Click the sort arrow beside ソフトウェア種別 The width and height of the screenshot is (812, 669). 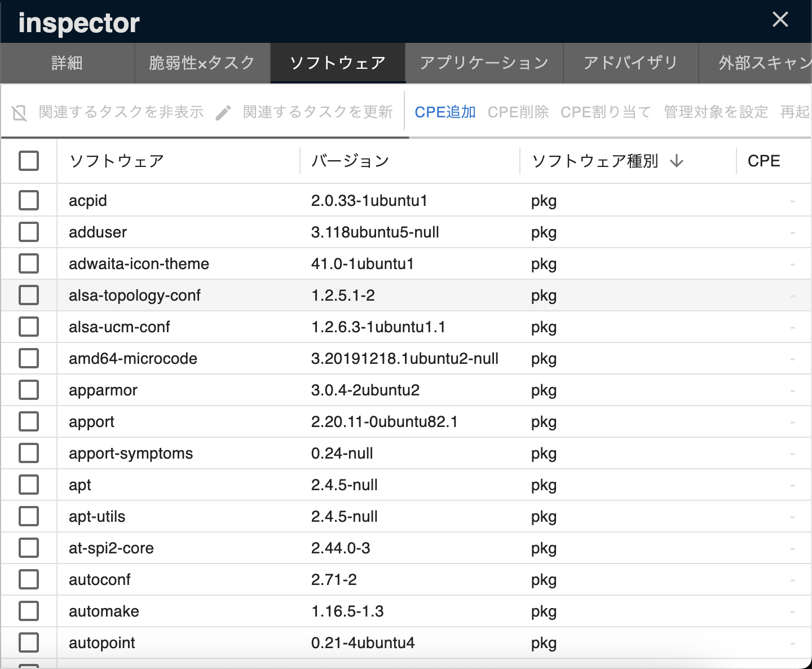677,161
